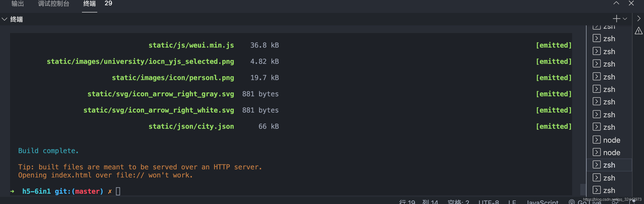Viewport: 644px width, 204px height.
Task: Click the 66 kB size value
Action: (x=269, y=126)
